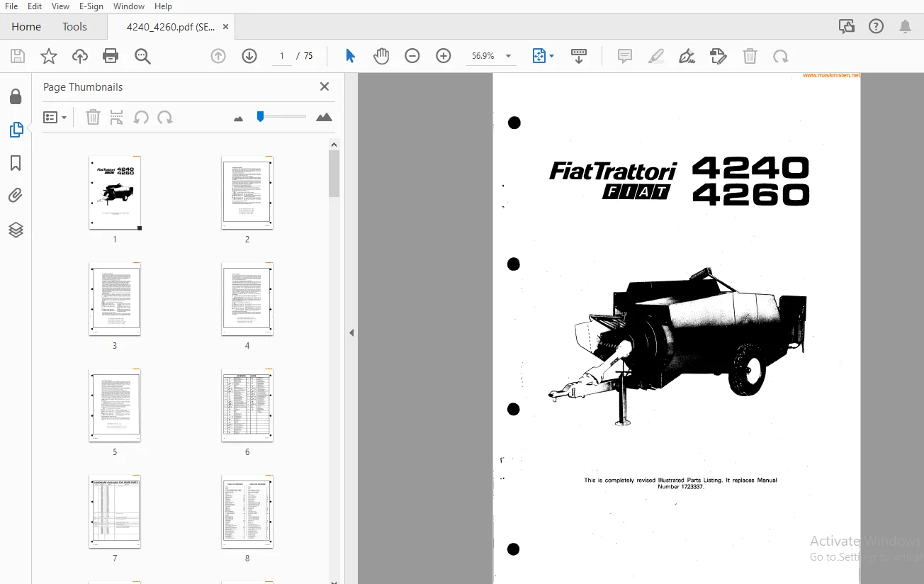924x584 pixels.
Task: Select the page 6 thumbnail
Action: pos(247,405)
